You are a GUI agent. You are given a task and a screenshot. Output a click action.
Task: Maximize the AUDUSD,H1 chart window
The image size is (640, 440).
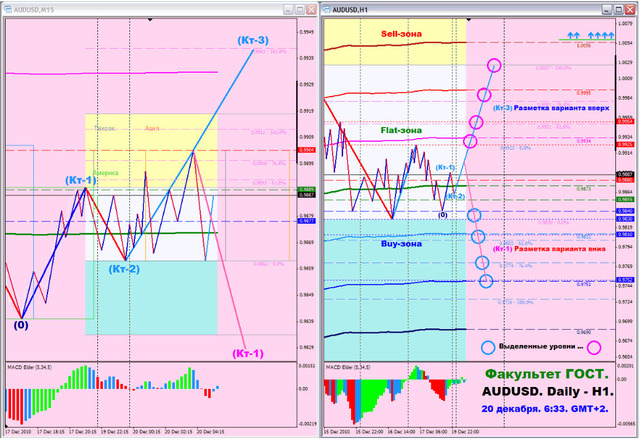(618, 9)
